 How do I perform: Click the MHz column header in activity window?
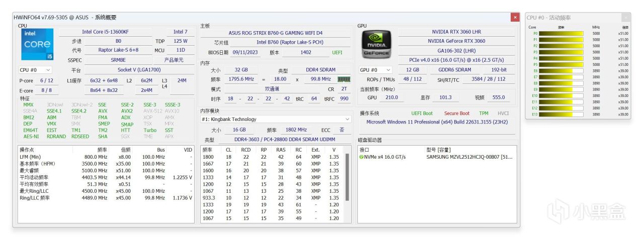click(x=596, y=27)
